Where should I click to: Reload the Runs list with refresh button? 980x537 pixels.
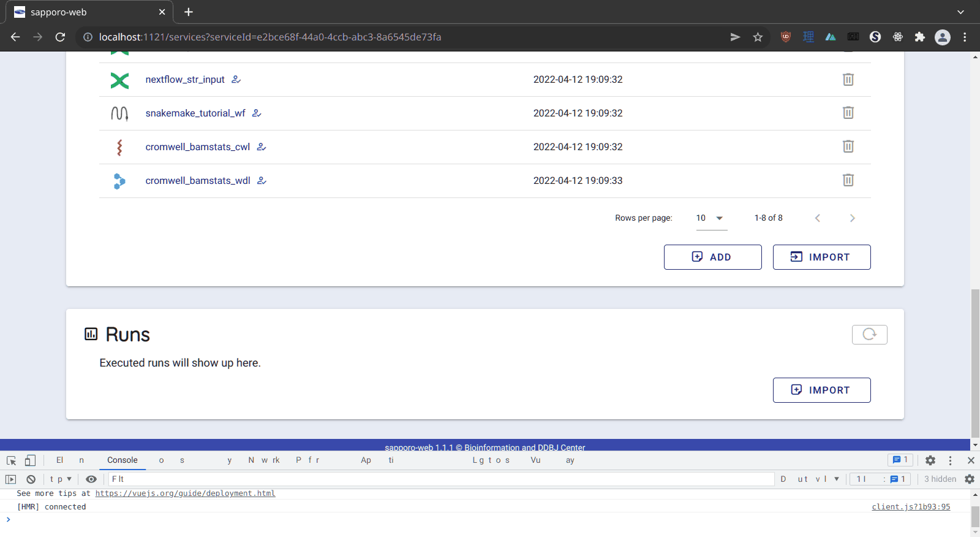click(x=869, y=335)
